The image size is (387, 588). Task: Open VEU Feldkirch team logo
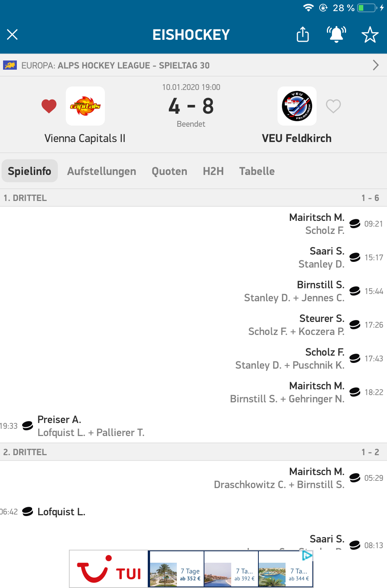pos(297,106)
